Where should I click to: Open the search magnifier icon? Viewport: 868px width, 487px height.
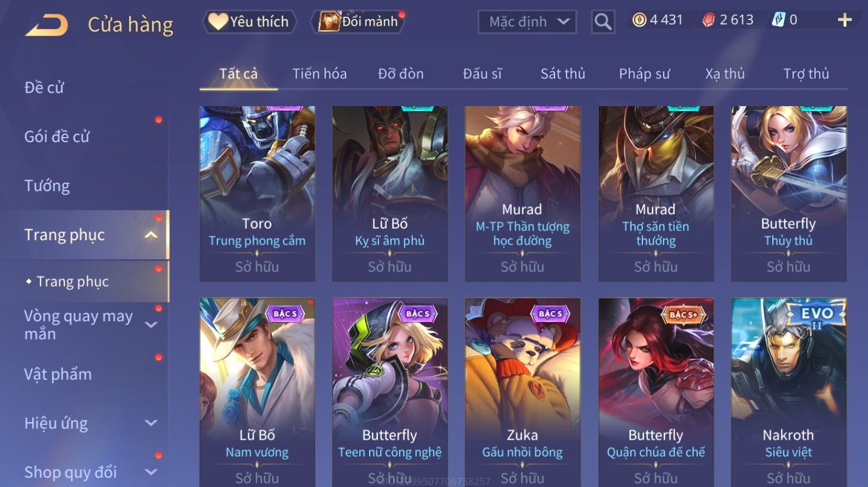point(603,22)
